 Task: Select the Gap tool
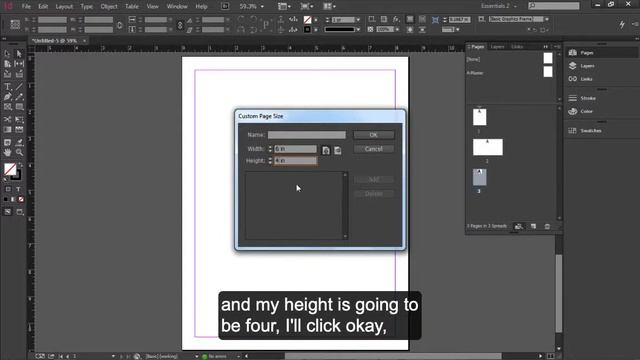[19, 64]
